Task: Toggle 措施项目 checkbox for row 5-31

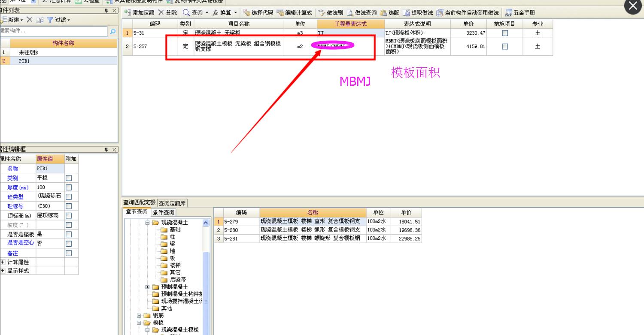Action: (x=505, y=33)
